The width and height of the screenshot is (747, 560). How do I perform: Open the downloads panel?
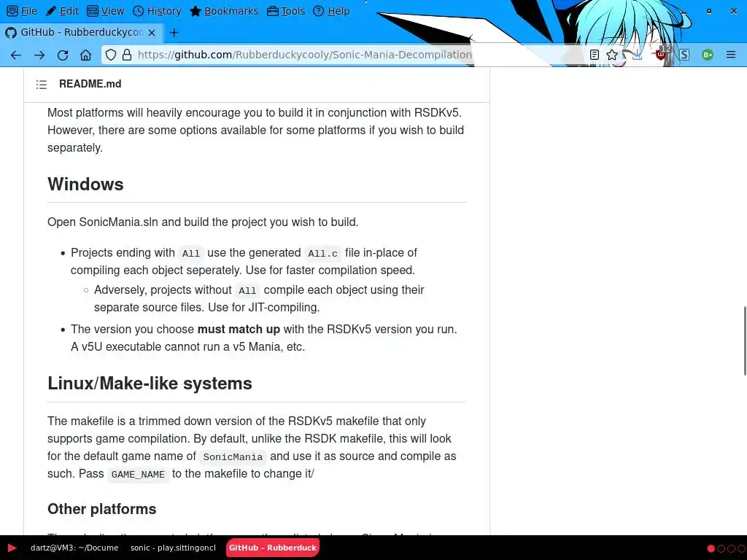click(637, 55)
